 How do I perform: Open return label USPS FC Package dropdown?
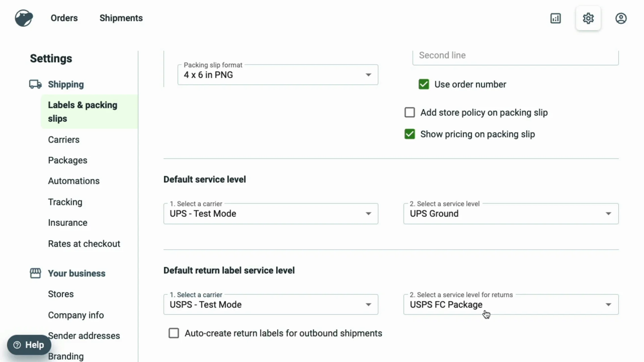point(511,304)
